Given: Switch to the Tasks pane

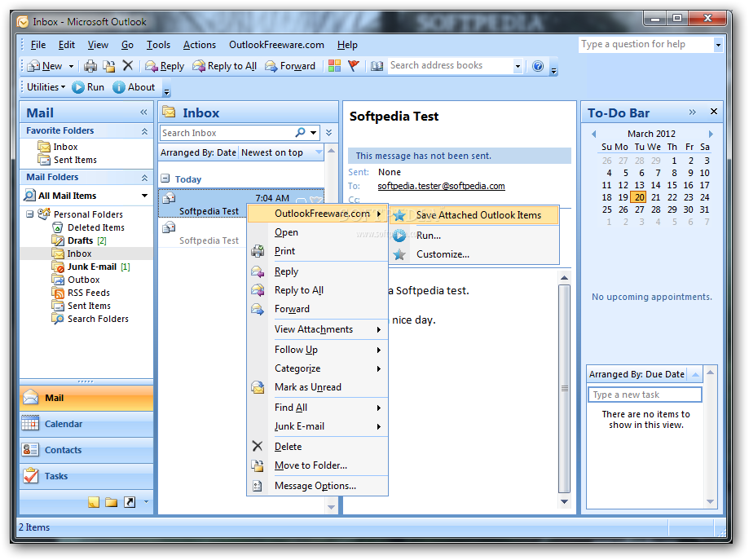Looking at the screenshot, I should tap(86, 476).
